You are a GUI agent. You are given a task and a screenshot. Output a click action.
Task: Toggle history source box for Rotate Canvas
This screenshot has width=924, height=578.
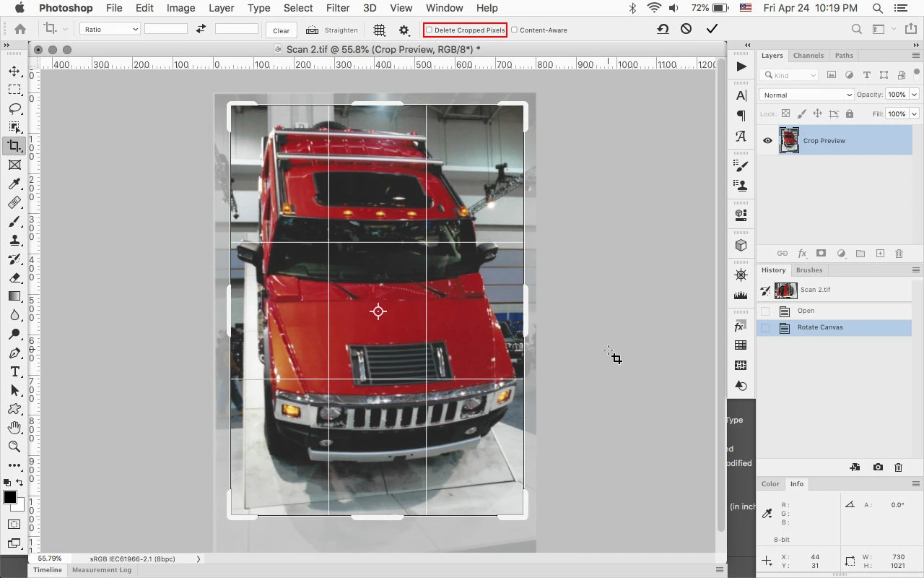point(765,327)
